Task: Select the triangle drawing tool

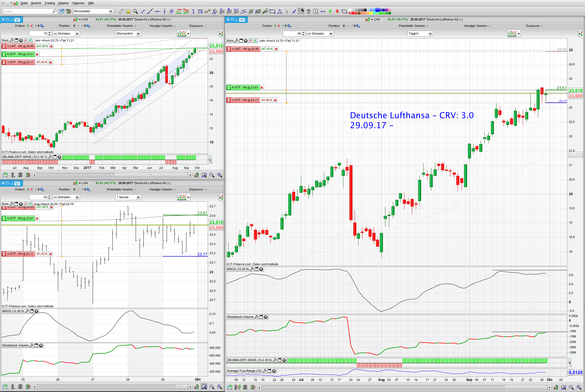Action: (x=280, y=11)
